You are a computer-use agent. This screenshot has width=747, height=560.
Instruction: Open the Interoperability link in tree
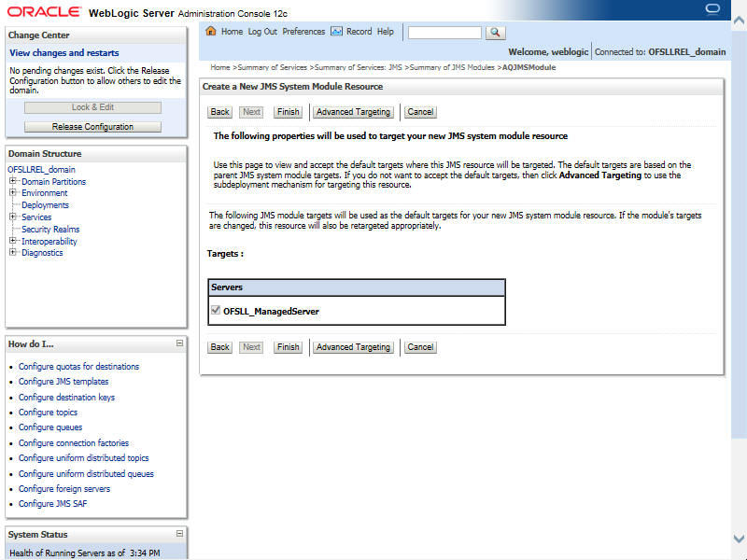pyautogui.click(x=49, y=241)
